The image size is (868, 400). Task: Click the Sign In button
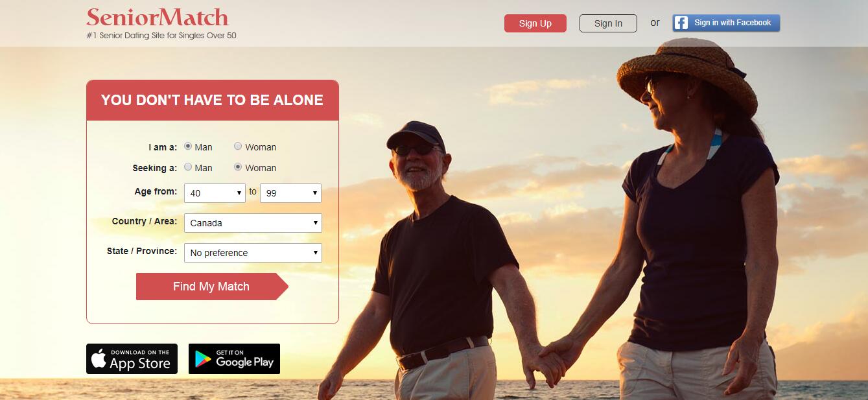point(608,23)
